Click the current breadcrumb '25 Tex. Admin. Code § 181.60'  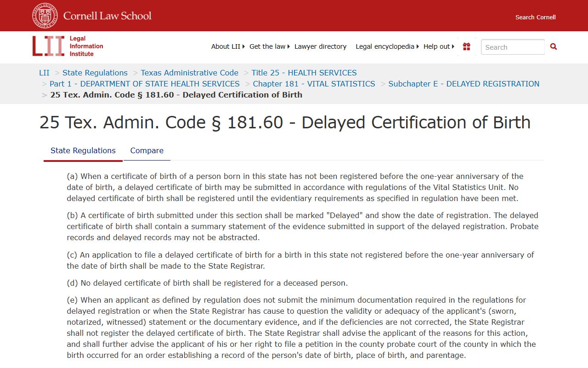(x=176, y=95)
